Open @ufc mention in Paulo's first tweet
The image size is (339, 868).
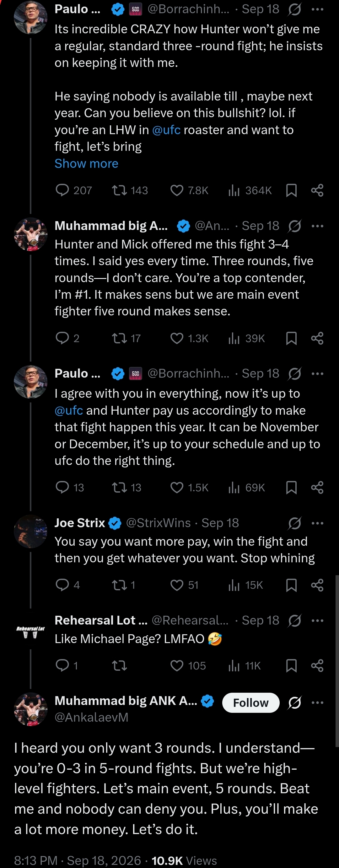pos(166,130)
